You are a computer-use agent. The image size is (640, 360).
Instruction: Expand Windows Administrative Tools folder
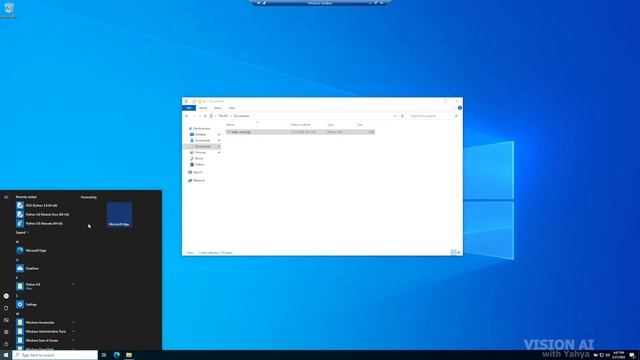coord(44,331)
